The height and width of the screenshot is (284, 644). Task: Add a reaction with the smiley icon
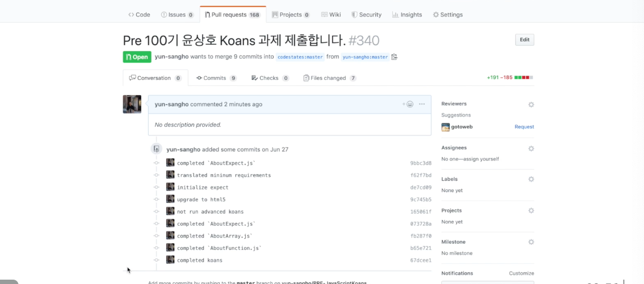pos(408,104)
